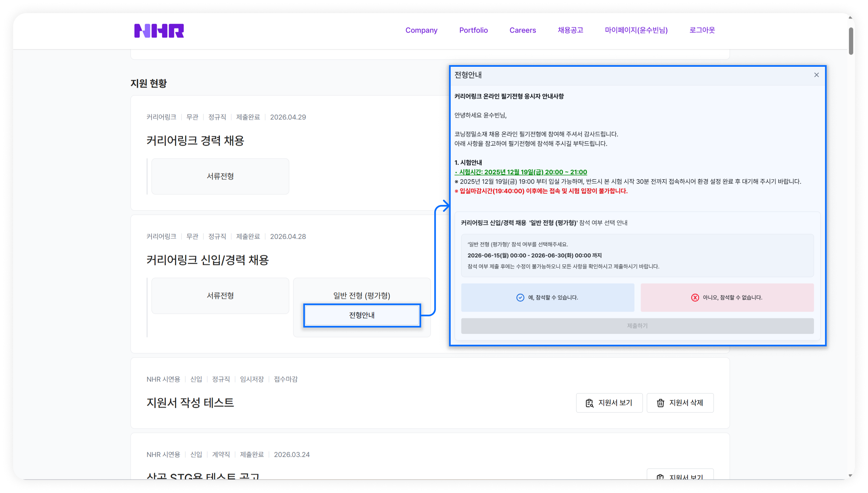
Task: Click 로그아웃 to sign out
Action: point(702,30)
